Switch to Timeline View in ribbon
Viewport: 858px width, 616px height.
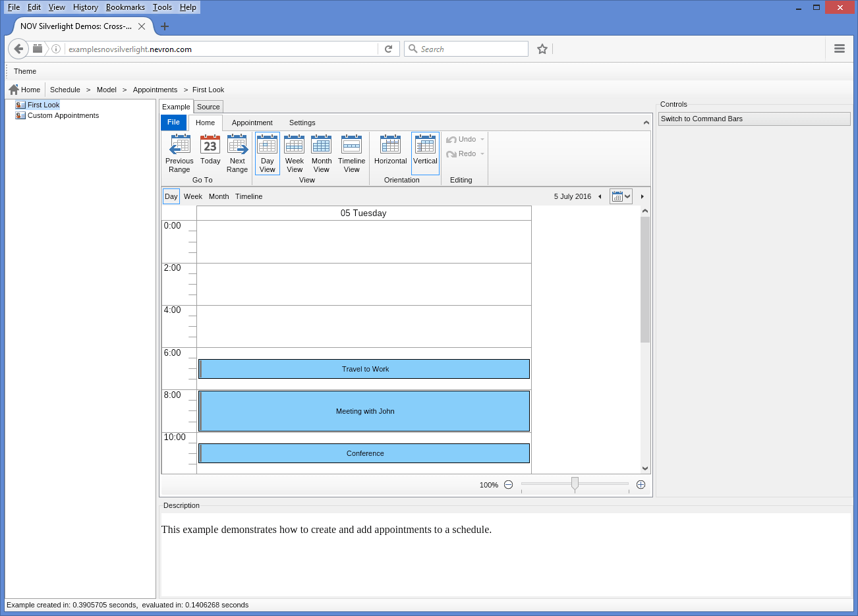(351, 153)
